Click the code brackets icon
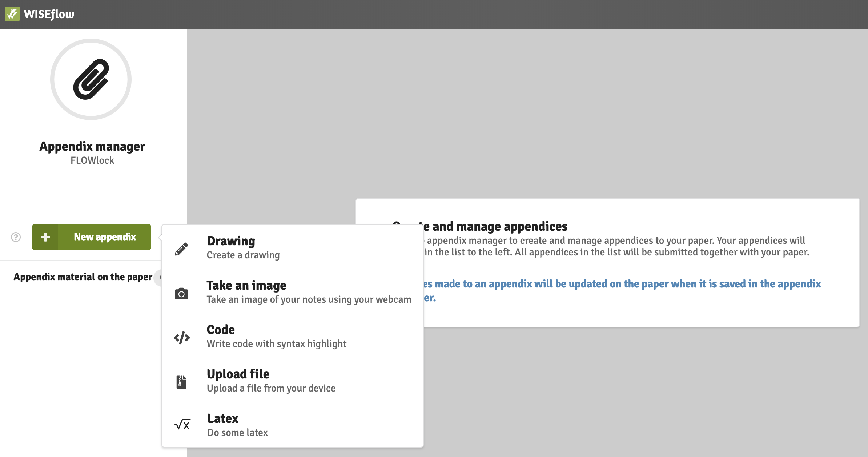 point(182,338)
